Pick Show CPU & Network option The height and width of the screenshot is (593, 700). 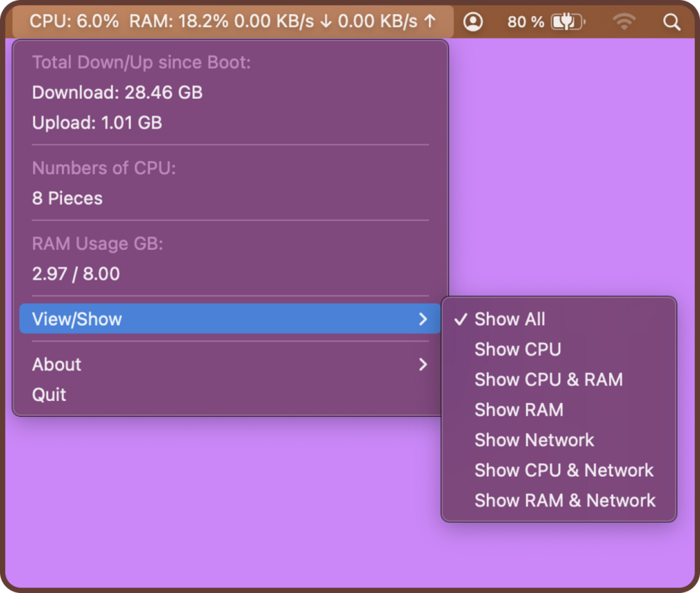point(563,471)
